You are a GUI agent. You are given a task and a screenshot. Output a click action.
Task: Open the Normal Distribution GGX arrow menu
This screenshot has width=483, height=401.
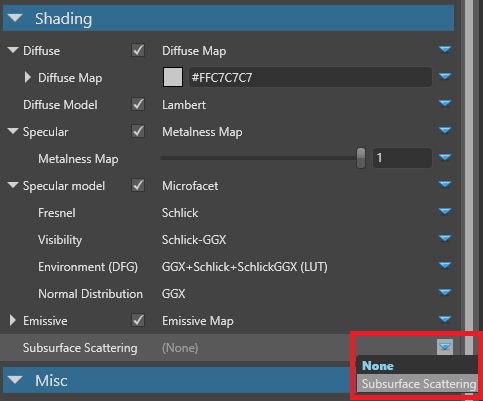point(445,293)
